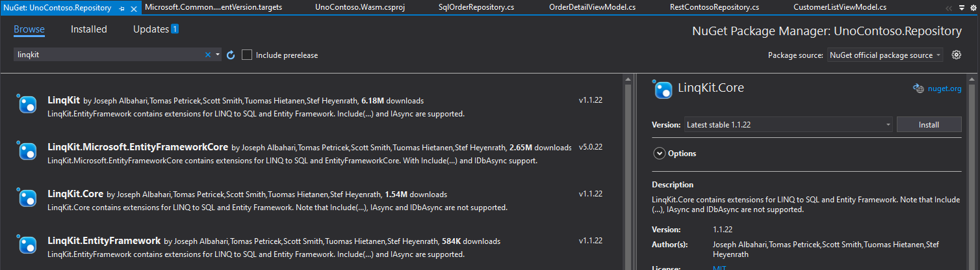Image resolution: width=980 pixels, height=270 pixels.
Task: Expand the Options section
Action: tap(660, 154)
